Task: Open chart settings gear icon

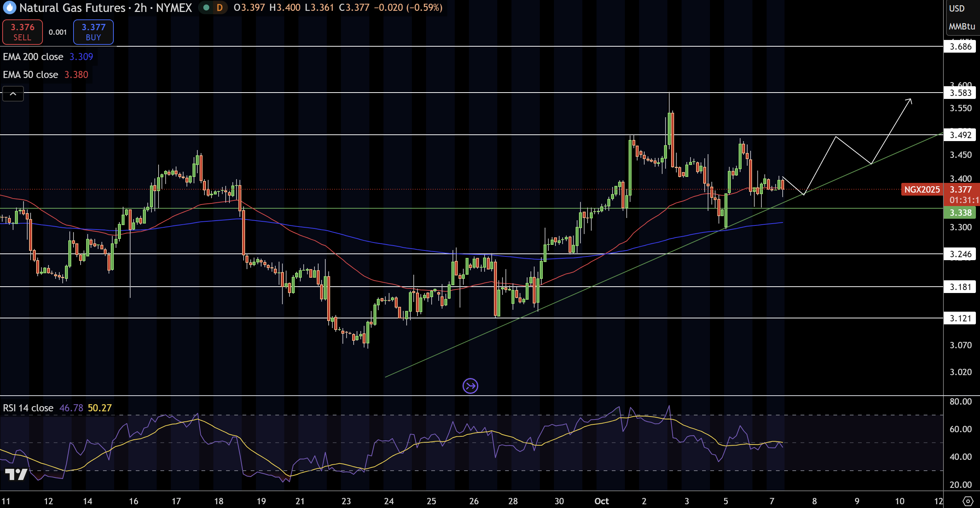Action: 968,501
